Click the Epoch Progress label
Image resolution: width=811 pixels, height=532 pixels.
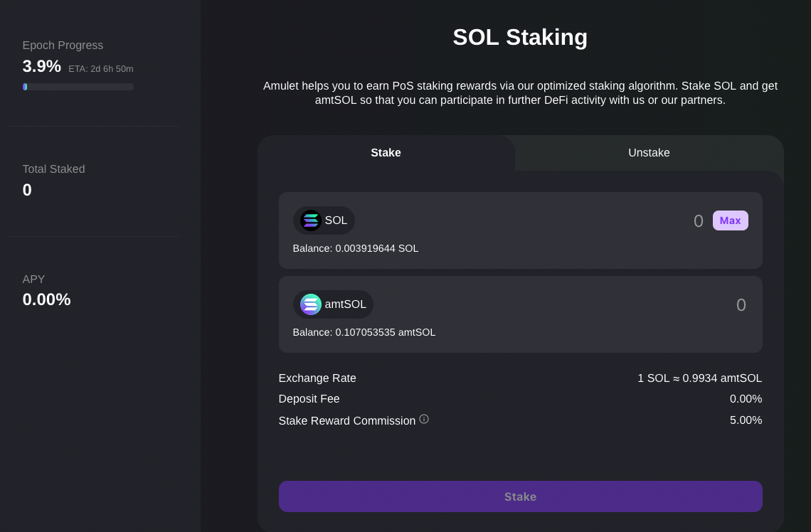pos(63,46)
